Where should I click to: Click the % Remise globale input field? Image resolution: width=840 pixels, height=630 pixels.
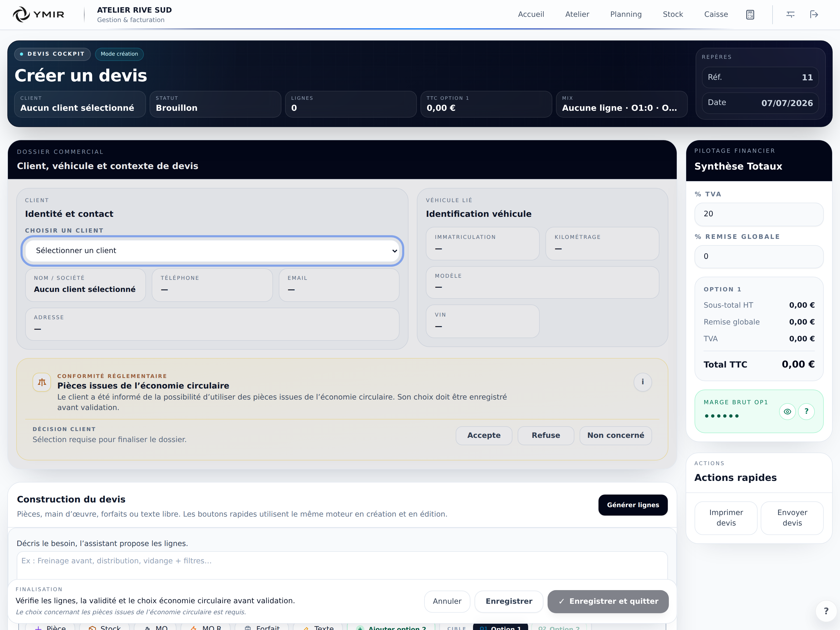coord(759,256)
